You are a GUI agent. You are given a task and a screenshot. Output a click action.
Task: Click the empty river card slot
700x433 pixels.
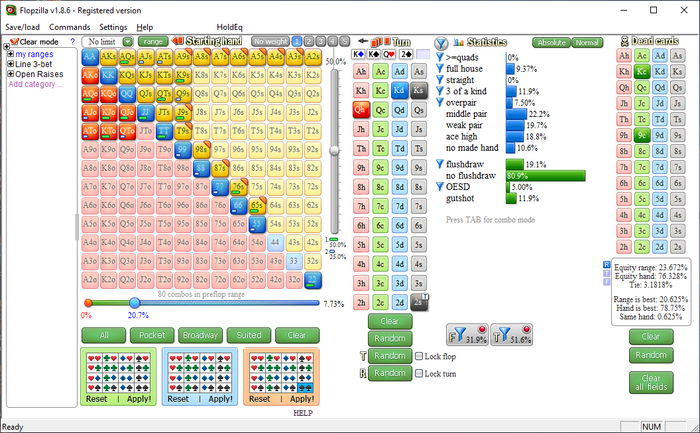423,54
